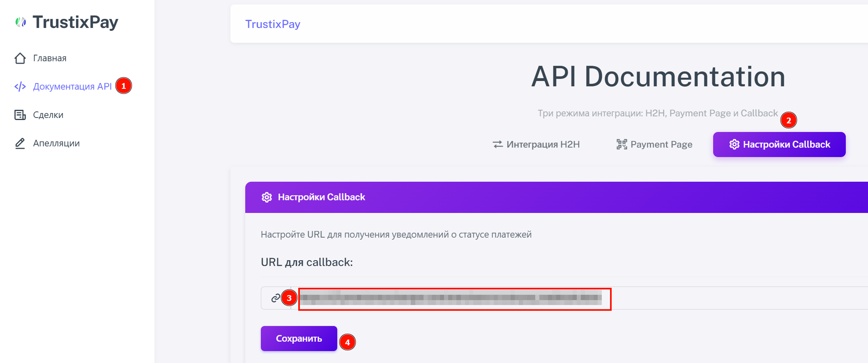The width and height of the screenshot is (868, 363).
Task: Click gear icon in Callback panel header
Action: 267,197
